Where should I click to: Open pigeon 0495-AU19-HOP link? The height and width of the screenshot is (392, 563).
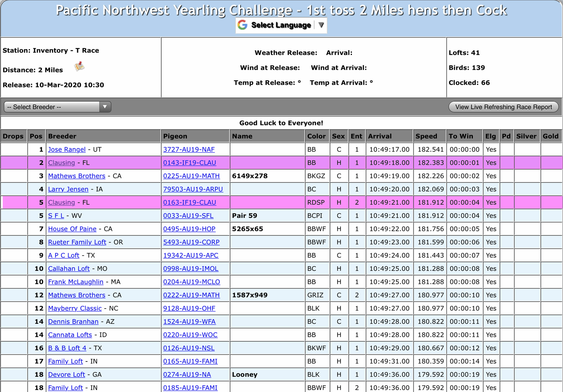click(189, 229)
